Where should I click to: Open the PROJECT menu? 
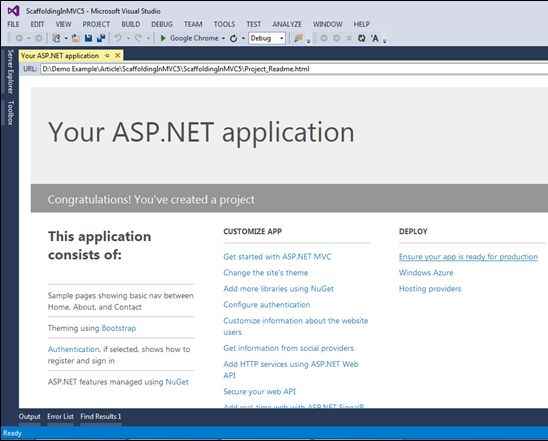pos(96,24)
